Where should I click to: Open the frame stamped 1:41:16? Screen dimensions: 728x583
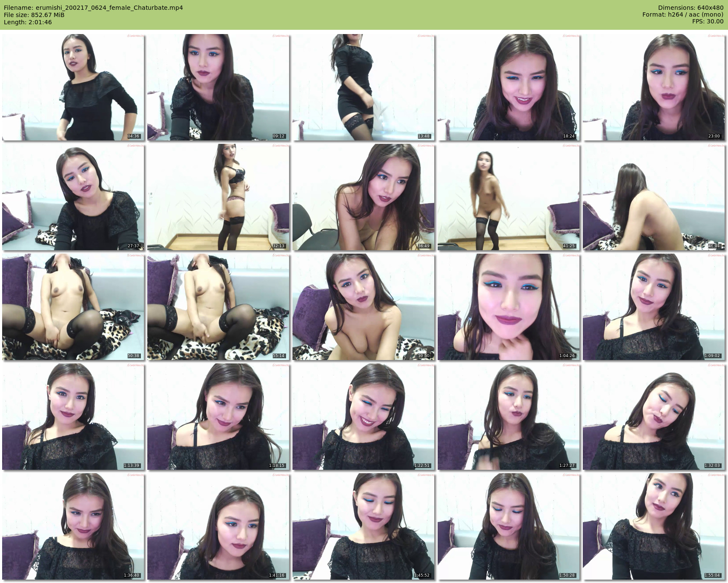coord(218,526)
